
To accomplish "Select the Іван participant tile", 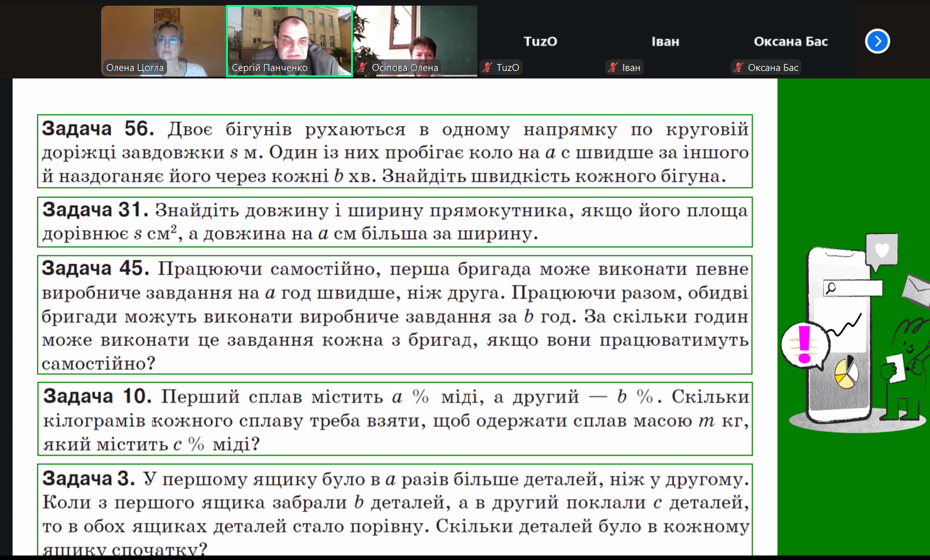I will [665, 41].
